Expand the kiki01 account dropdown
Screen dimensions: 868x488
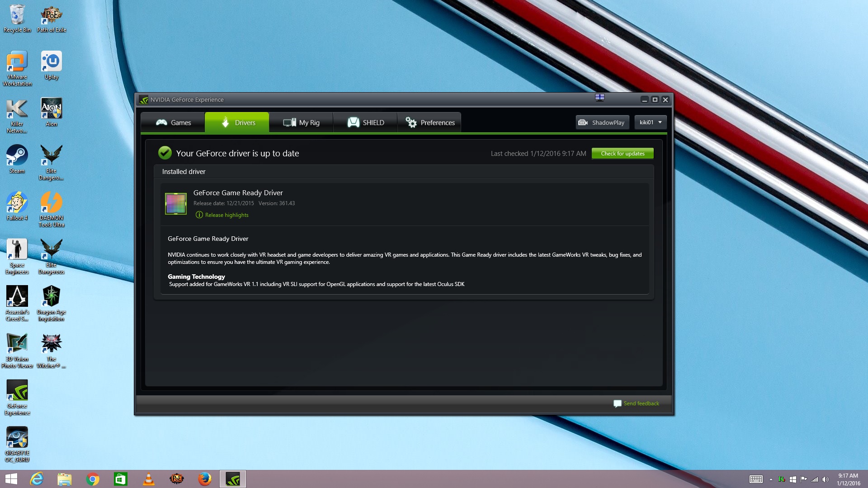coord(651,122)
